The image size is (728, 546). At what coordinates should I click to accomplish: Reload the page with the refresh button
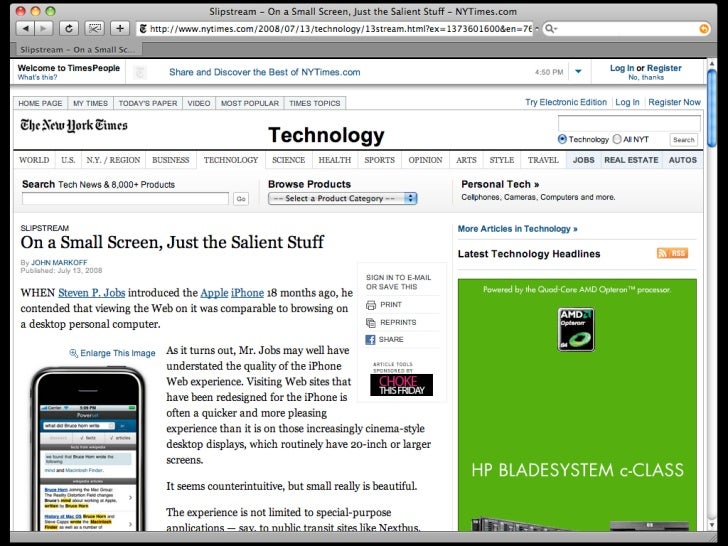69,29
